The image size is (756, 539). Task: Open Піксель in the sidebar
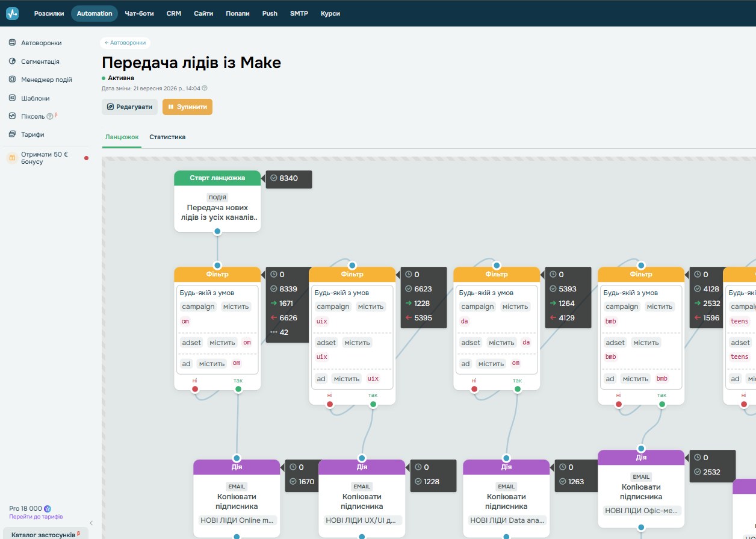tap(33, 116)
